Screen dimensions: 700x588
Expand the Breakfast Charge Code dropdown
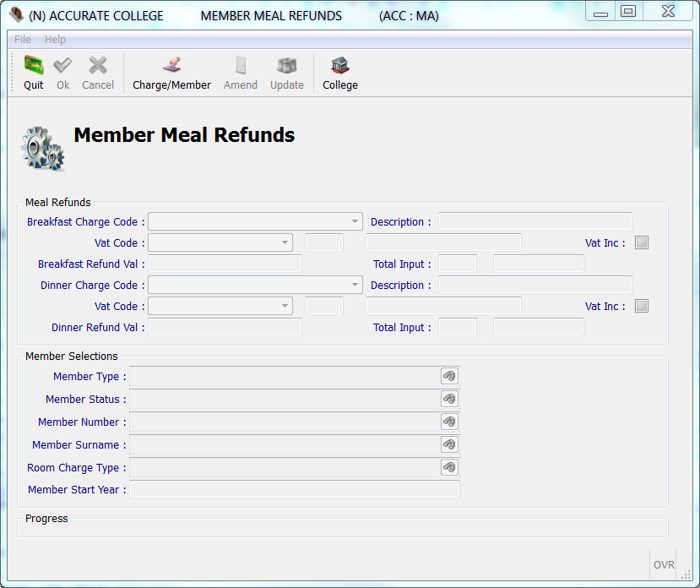(355, 222)
